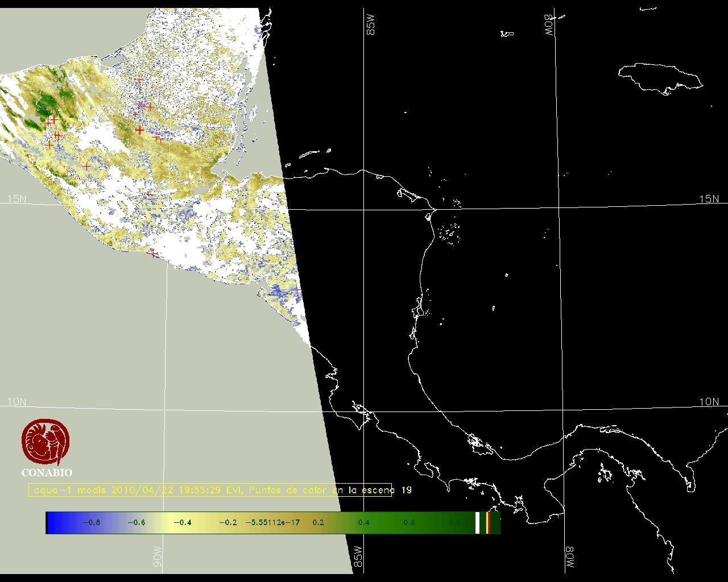The height and width of the screenshot is (582, 728).
Task: Pick the 0.2 brownish value on color bar
Action: coord(318,523)
